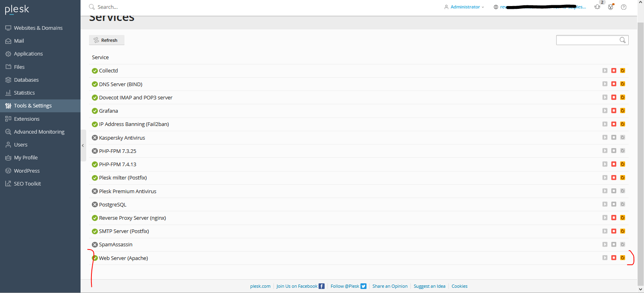Start the PostgreSQL service
The height and width of the screenshot is (293, 644).
click(x=605, y=204)
